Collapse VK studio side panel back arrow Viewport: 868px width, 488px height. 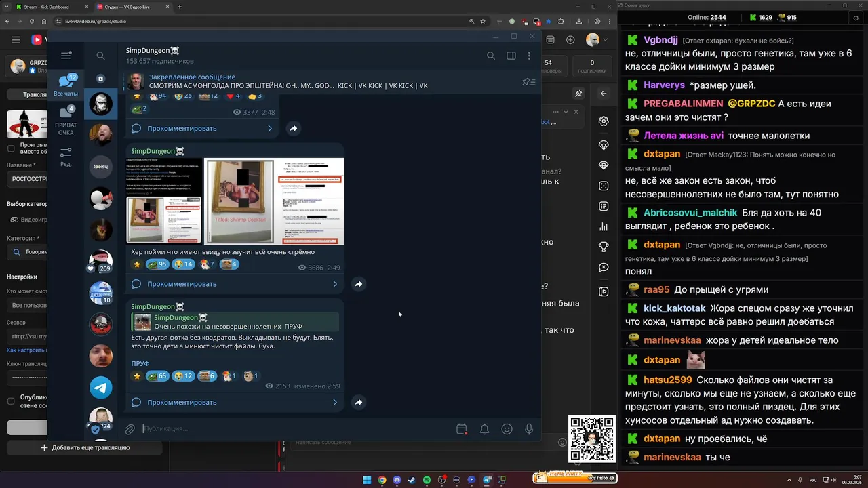pyautogui.click(x=604, y=94)
